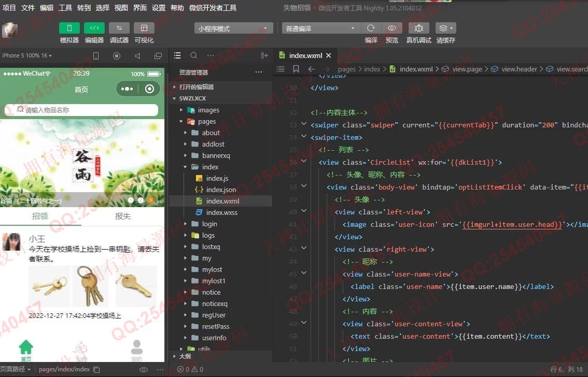Click the simulator detach window icon
The height and width of the screenshot is (377, 588).
tap(158, 56)
